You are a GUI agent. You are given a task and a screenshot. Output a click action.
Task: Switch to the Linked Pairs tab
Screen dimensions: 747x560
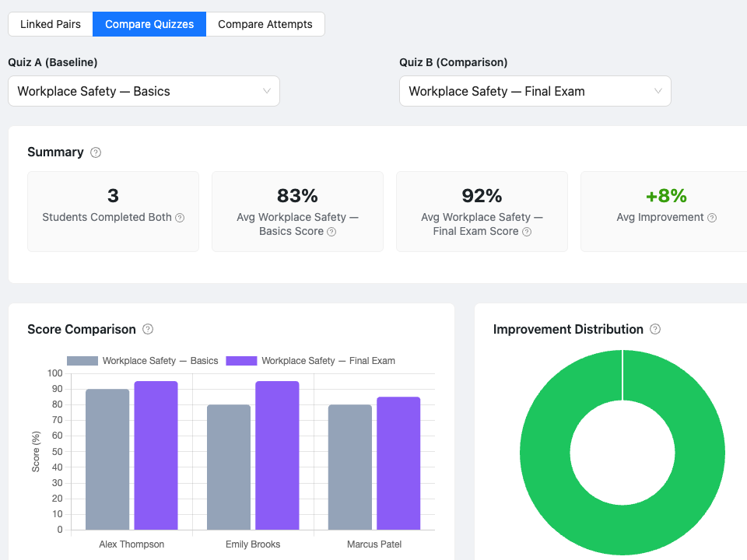pyautogui.click(x=51, y=24)
